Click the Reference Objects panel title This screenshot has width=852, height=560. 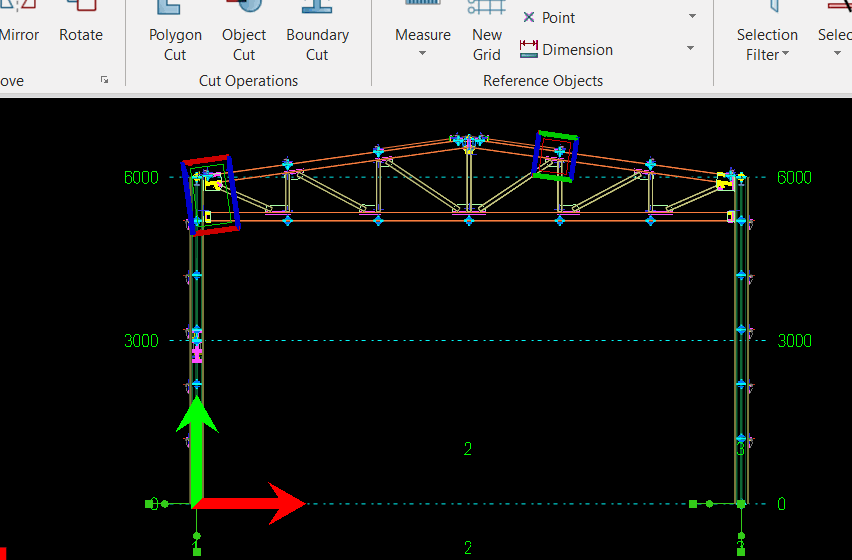[543, 81]
